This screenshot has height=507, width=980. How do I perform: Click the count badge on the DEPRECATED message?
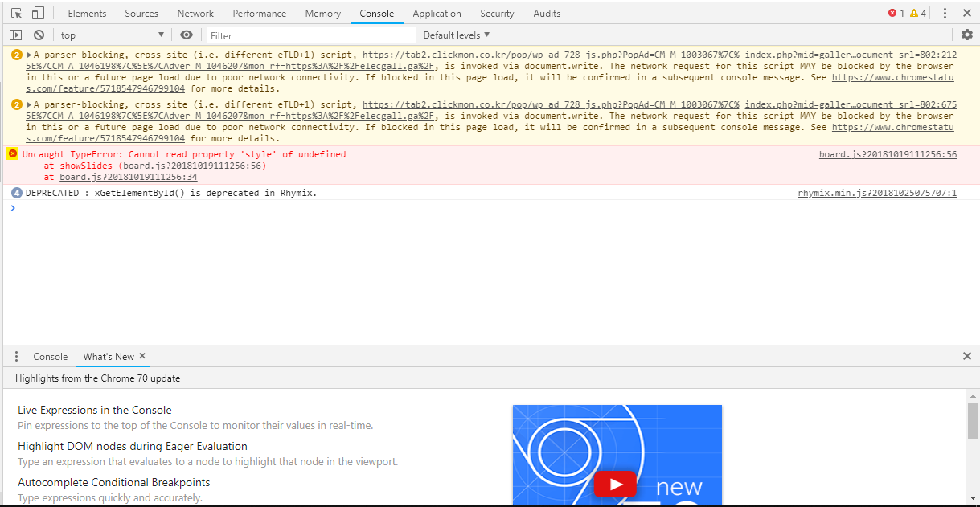point(17,193)
